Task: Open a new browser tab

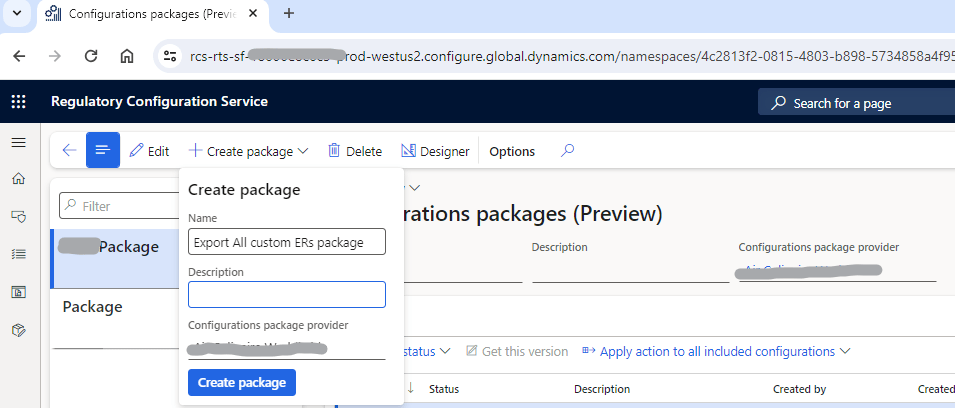Action: point(289,13)
